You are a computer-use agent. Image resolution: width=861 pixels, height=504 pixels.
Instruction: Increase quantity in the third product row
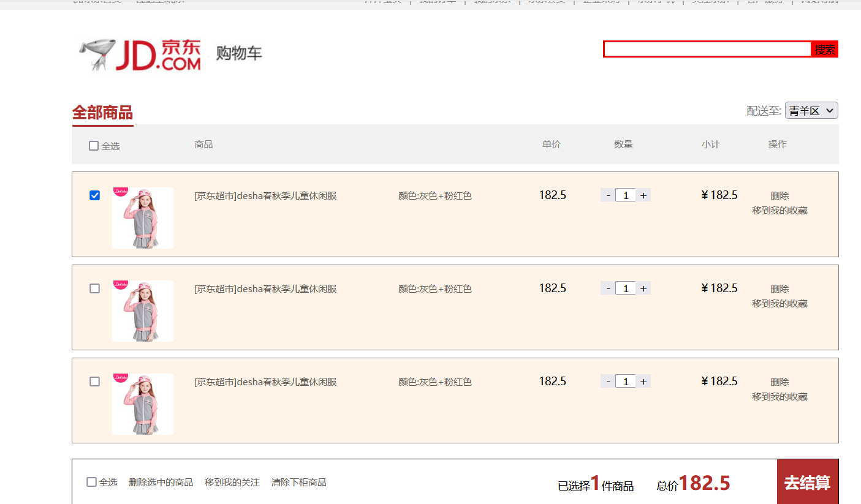[x=643, y=382]
